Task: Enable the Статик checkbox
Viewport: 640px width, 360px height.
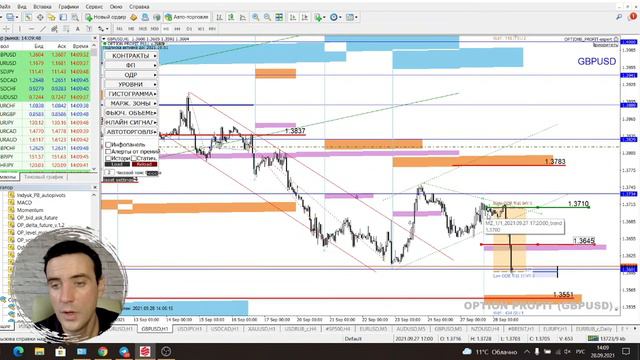Action: point(133,158)
